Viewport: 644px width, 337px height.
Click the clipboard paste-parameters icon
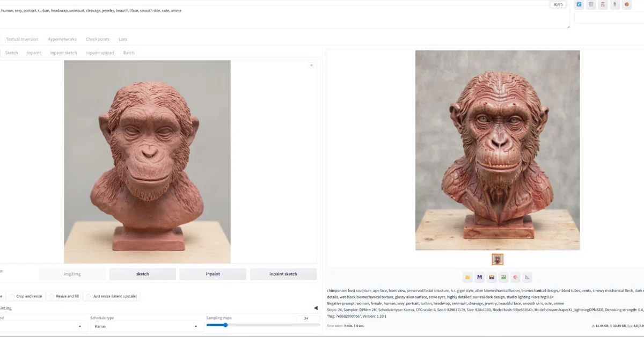pyautogui.click(x=603, y=4)
